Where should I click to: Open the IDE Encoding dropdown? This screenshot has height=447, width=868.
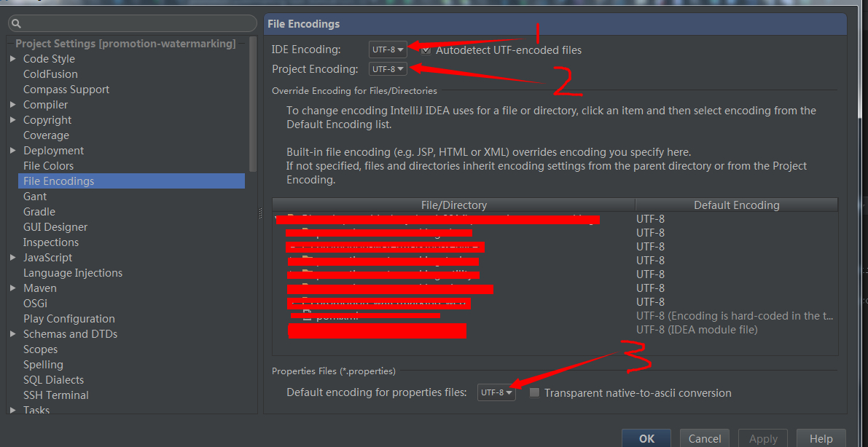point(388,50)
